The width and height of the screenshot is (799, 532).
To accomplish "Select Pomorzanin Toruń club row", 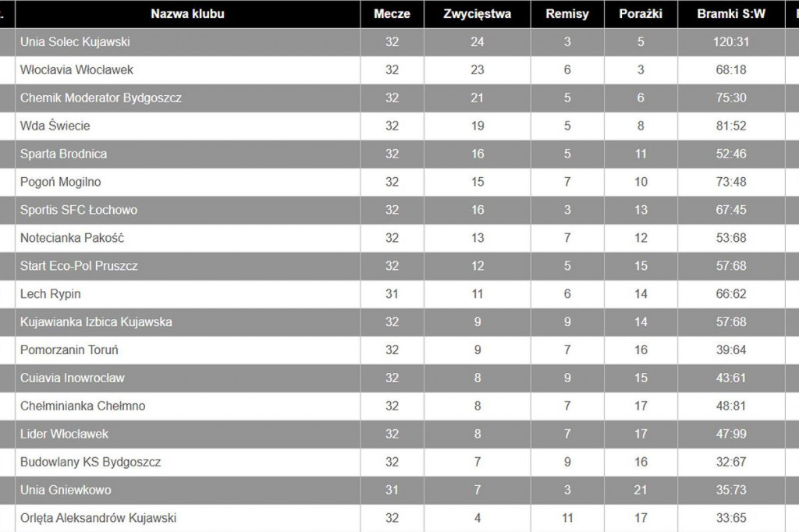I will click(x=399, y=350).
